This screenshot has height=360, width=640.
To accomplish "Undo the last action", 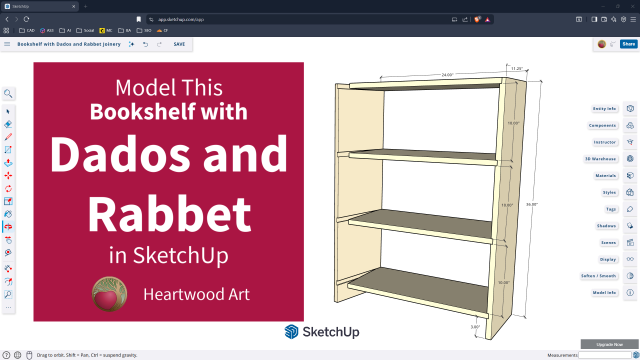I will coord(145,44).
